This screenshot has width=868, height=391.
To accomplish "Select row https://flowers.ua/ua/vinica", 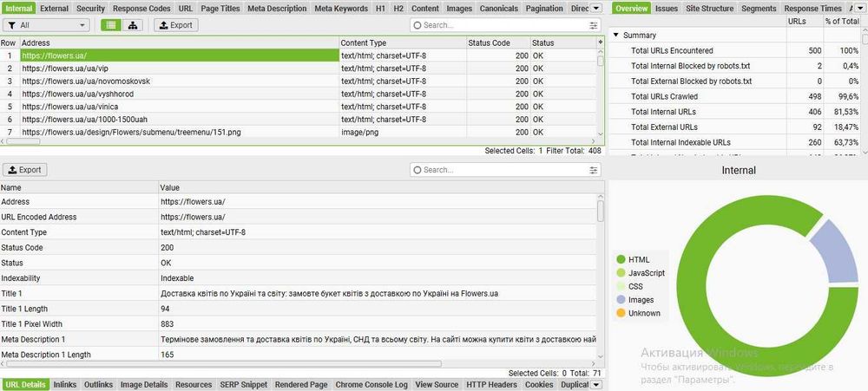I will pyautogui.click(x=299, y=107).
